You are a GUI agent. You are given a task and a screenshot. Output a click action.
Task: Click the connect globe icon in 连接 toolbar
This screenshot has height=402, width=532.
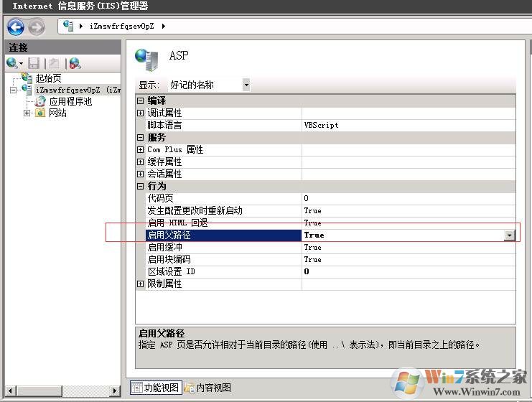pos(12,62)
